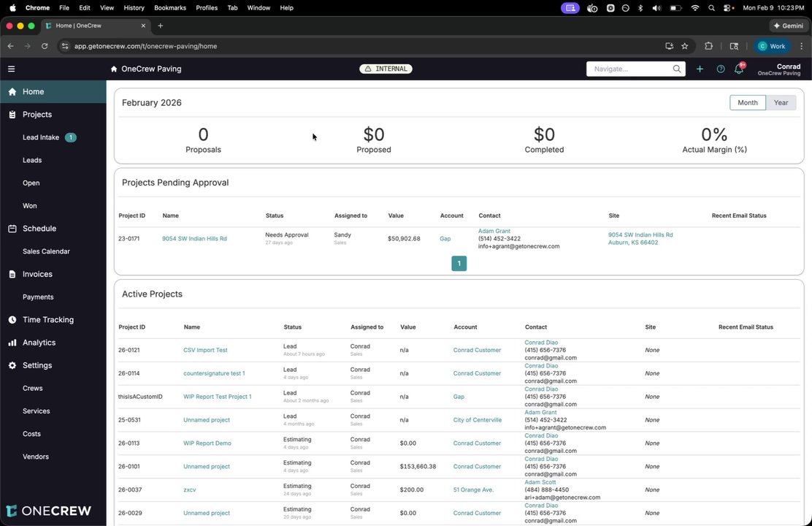
Task: Select the Home | OneCrew browser tab
Action: (x=96, y=26)
